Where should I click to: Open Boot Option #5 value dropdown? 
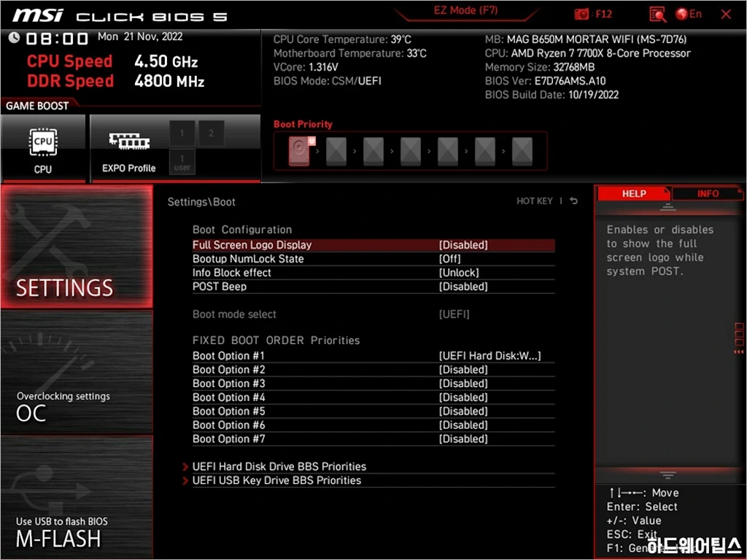[x=463, y=411]
